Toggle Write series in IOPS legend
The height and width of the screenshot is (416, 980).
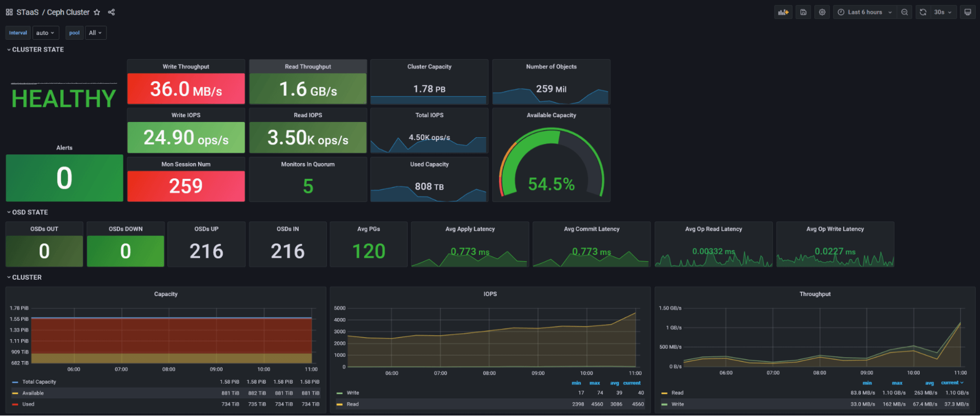352,393
